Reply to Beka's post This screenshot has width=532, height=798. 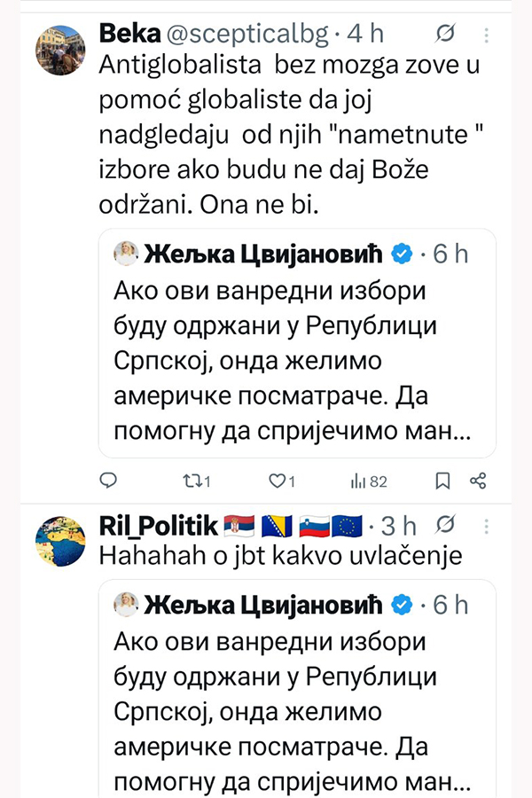[108, 481]
